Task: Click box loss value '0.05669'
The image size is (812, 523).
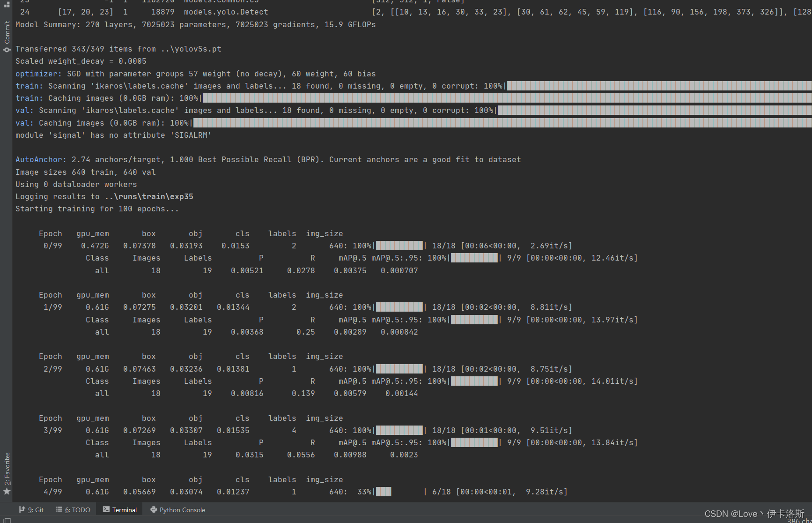Action: [140, 492]
